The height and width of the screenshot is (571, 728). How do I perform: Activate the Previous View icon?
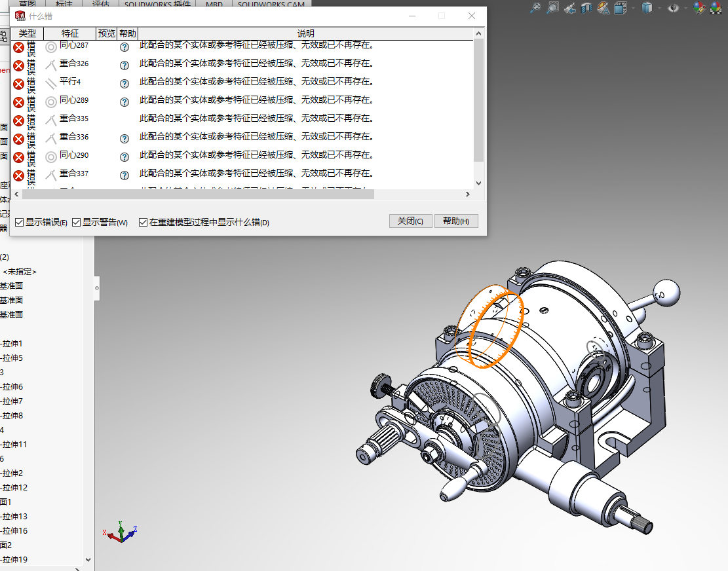click(569, 7)
